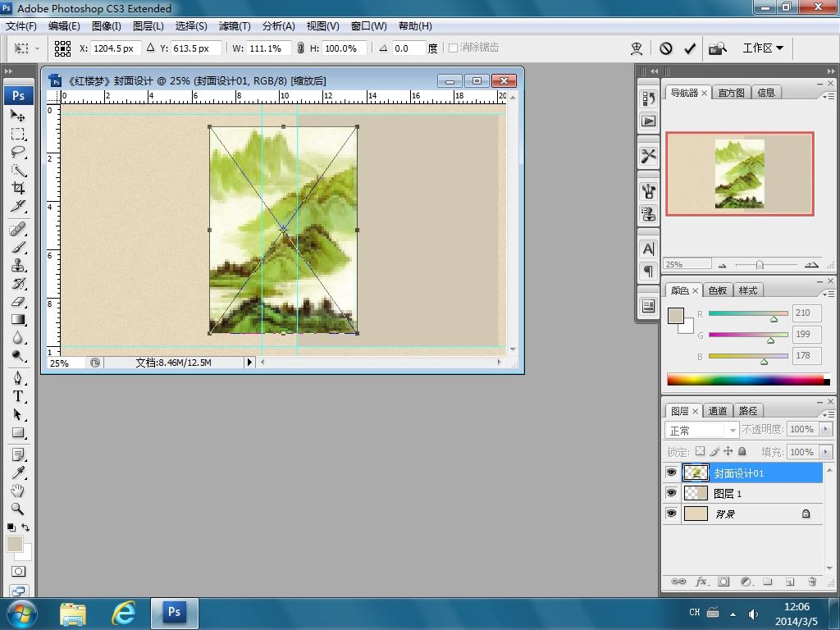
Task: Select the Rectangle shape tool
Action: [18, 433]
